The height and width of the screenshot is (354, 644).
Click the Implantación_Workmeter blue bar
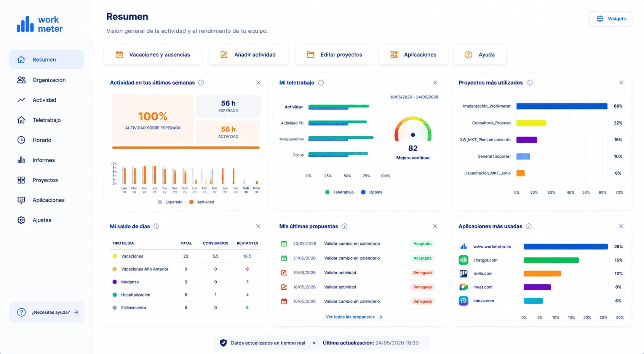(562, 106)
